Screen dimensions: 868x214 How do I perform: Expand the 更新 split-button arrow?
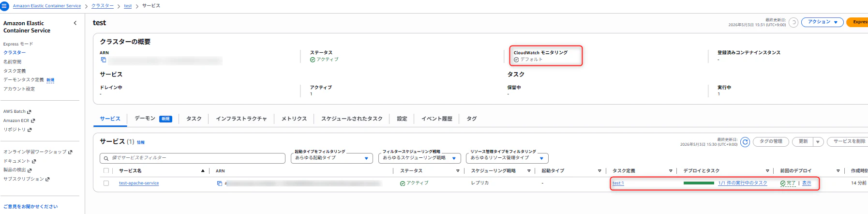818,142
